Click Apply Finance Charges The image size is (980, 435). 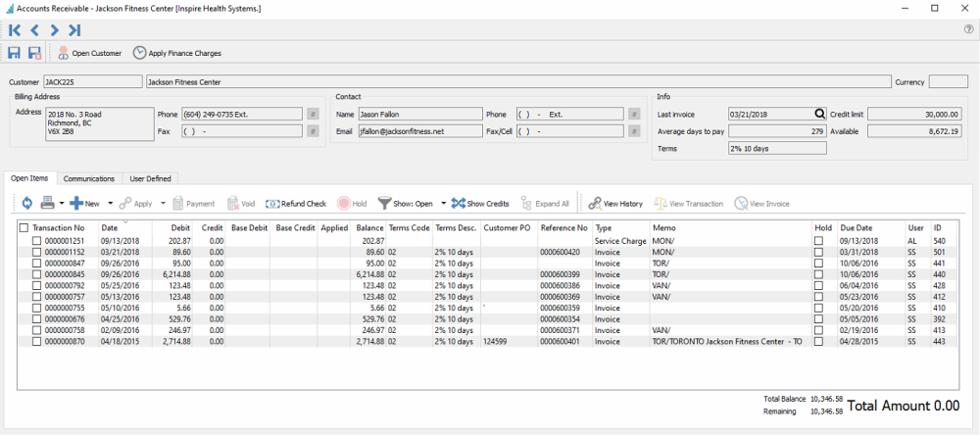tap(177, 53)
